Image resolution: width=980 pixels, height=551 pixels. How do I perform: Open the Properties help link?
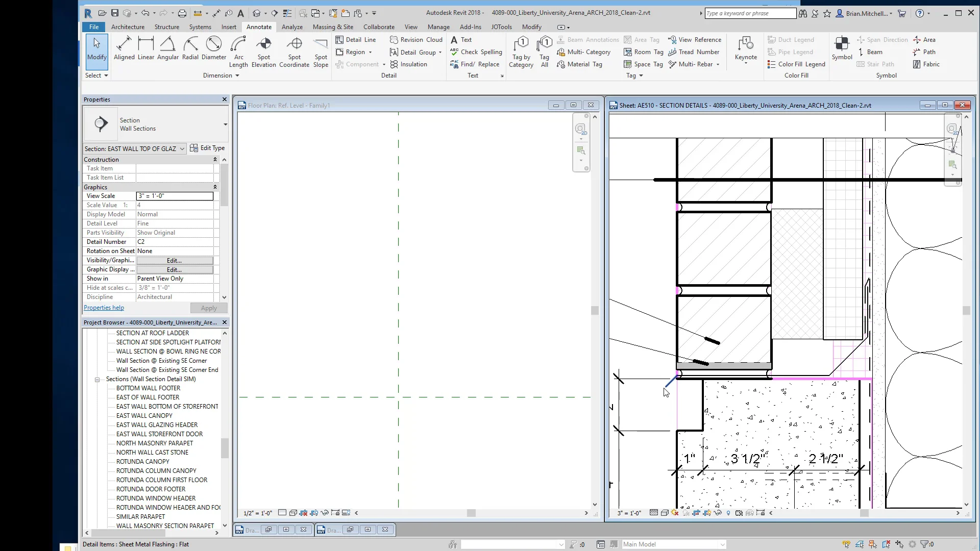[x=104, y=308]
